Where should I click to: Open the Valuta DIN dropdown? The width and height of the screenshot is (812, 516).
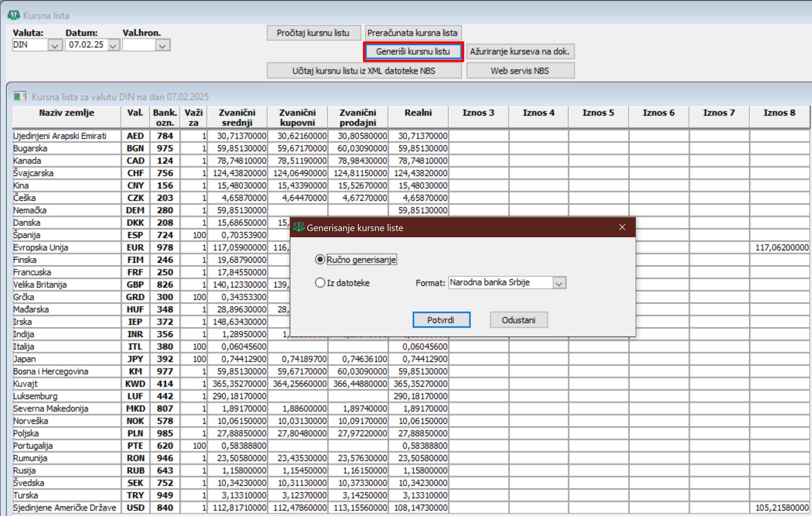[54, 45]
